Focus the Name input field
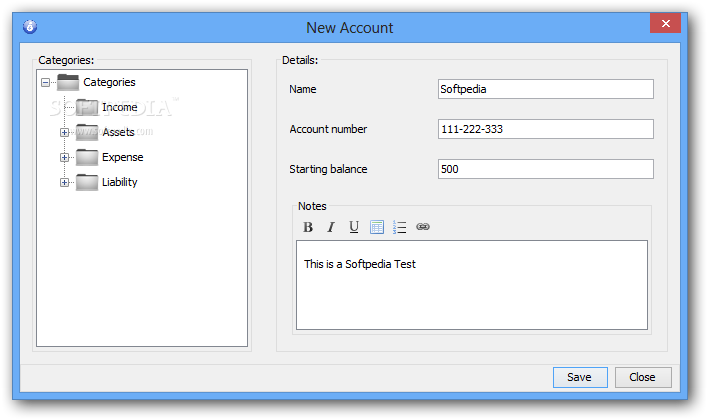This screenshot has height=420, width=708. [545, 89]
